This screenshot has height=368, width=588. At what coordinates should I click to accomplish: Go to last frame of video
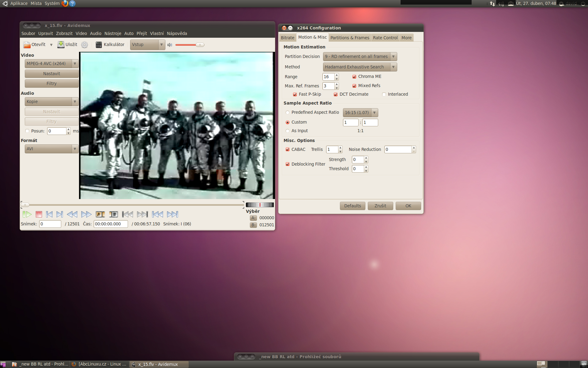172,214
